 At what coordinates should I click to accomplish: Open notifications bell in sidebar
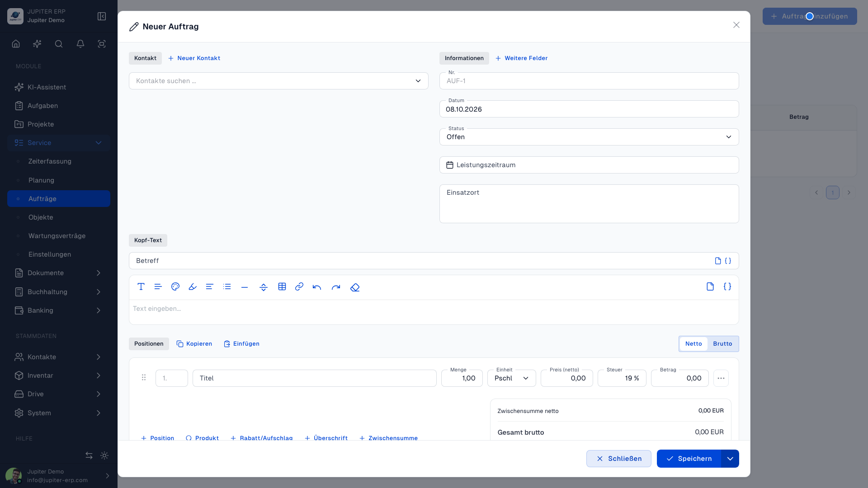[80, 44]
